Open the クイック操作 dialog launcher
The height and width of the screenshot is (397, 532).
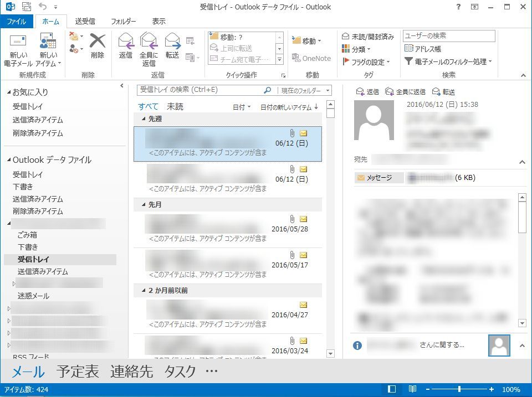coord(283,75)
